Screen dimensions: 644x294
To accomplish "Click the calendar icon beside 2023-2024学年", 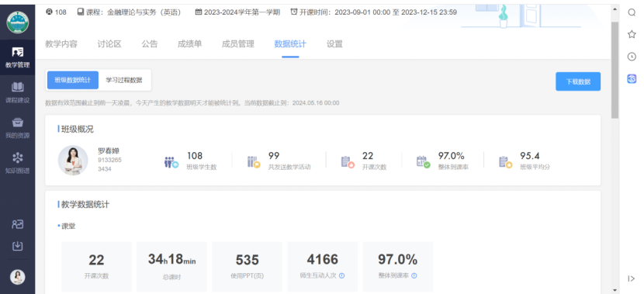I will tap(199, 12).
